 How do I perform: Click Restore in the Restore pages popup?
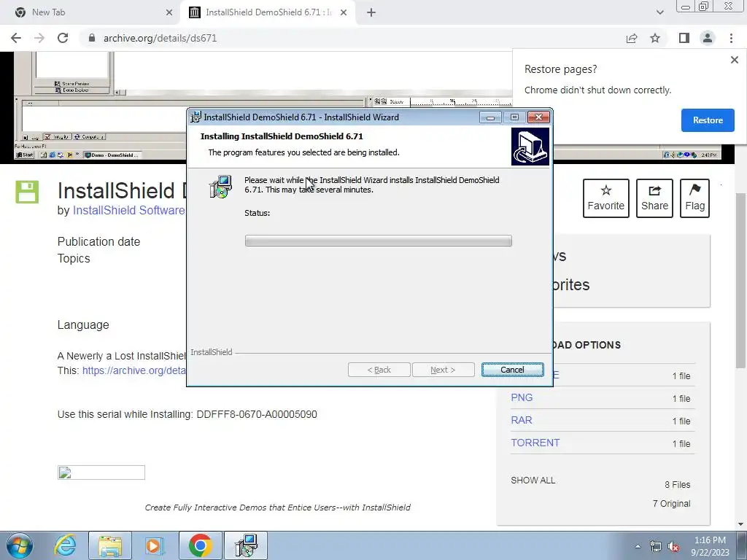708,120
